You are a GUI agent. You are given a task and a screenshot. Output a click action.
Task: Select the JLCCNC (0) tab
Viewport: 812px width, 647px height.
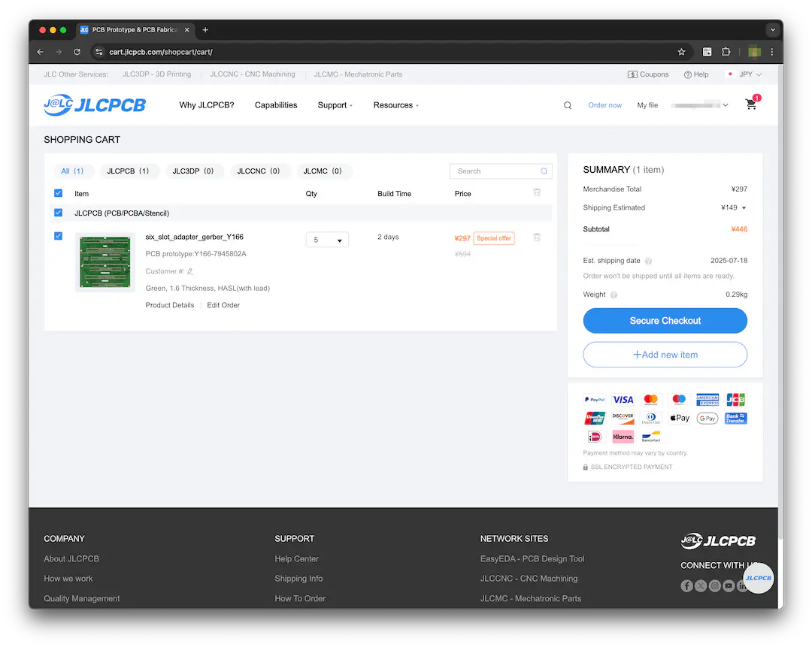[259, 171]
